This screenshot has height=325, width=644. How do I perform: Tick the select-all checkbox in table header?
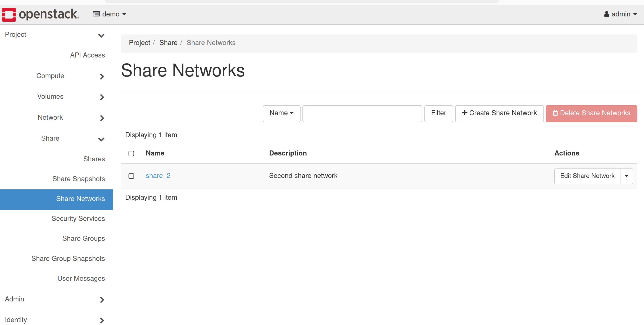pos(131,154)
